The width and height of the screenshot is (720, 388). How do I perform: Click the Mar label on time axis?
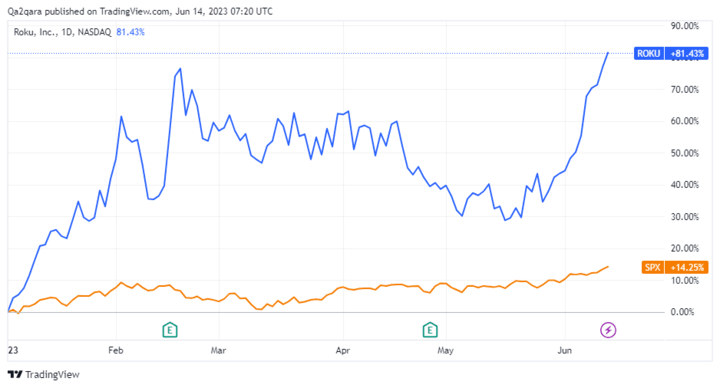pyautogui.click(x=218, y=350)
